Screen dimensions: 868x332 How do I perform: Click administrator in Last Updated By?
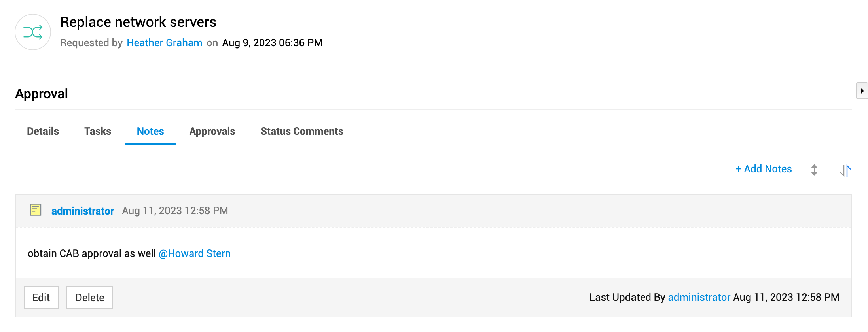(699, 297)
